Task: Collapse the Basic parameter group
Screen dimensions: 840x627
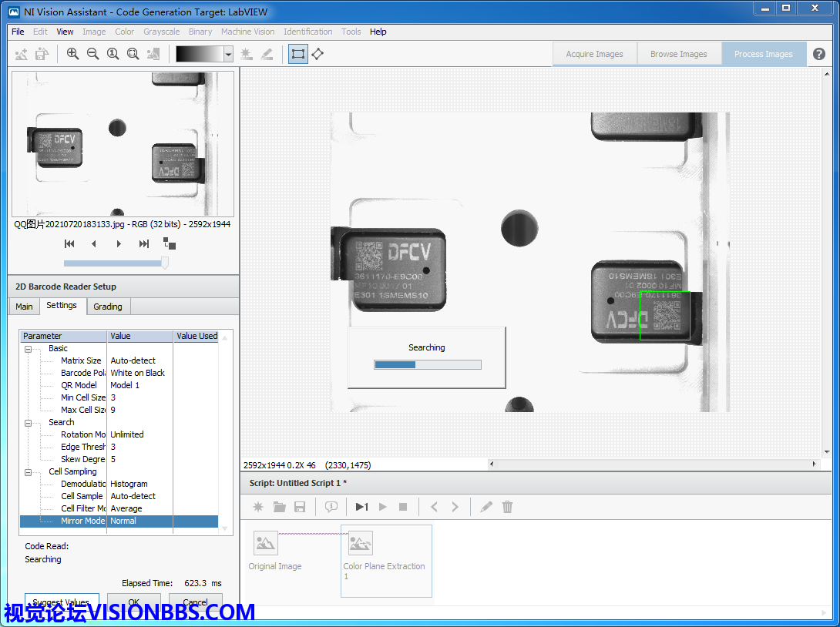Action: [28, 349]
